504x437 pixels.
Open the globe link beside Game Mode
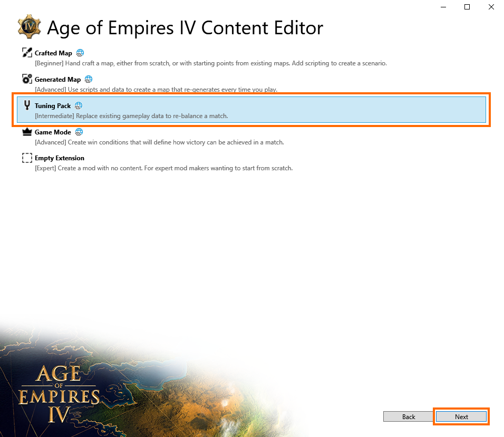(x=79, y=132)
